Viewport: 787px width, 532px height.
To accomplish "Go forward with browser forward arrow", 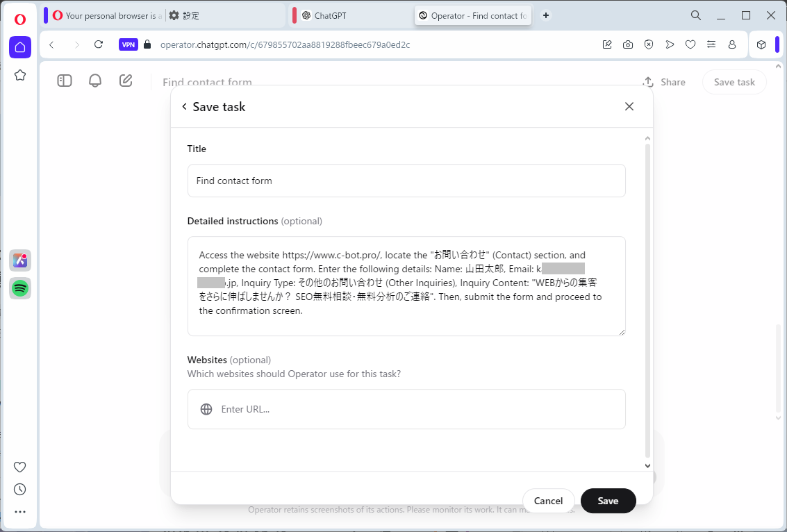I will click(x=76, y=44).
